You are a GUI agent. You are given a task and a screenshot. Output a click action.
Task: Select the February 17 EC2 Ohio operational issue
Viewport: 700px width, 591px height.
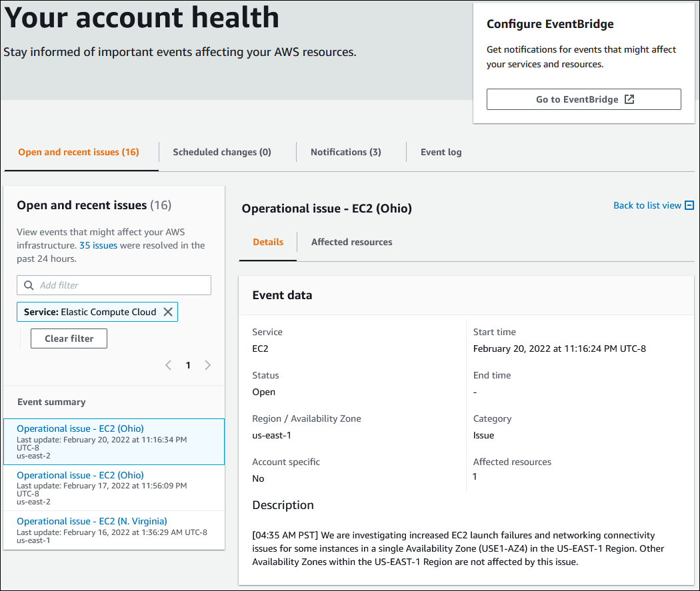[80, 474]
